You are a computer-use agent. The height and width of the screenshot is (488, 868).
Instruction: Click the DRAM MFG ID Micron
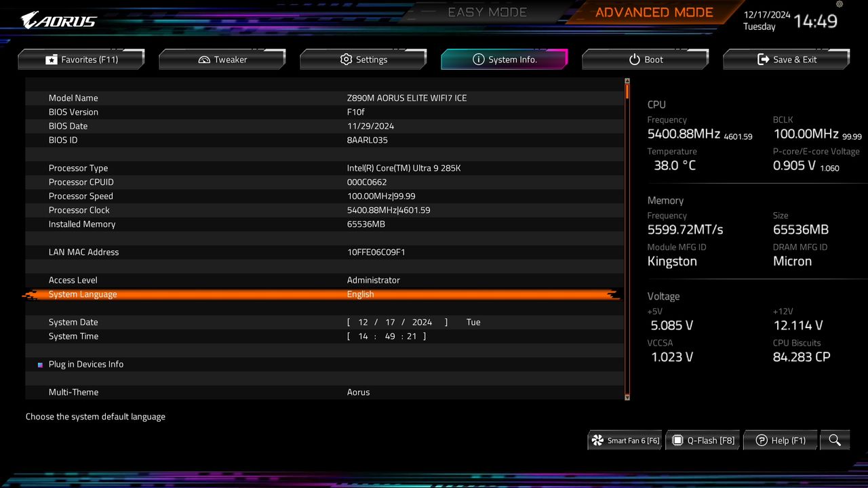pyautogui.click(x=792, y=262)
